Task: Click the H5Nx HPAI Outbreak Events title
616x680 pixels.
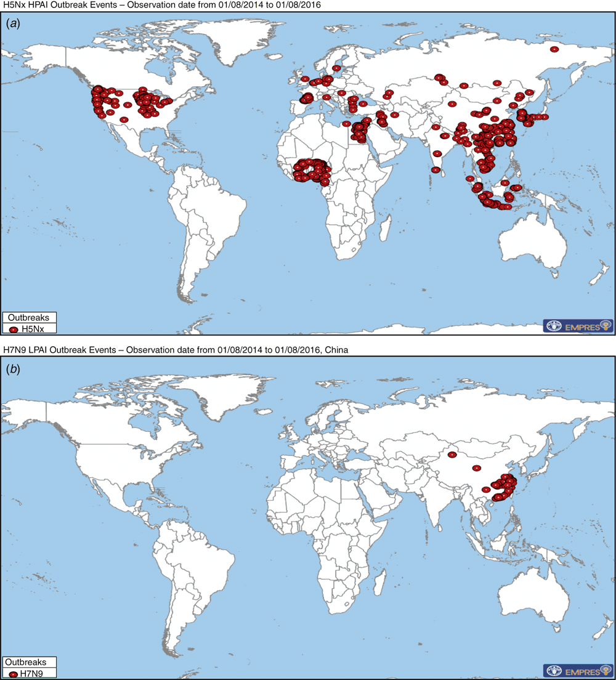Action: 162,5
